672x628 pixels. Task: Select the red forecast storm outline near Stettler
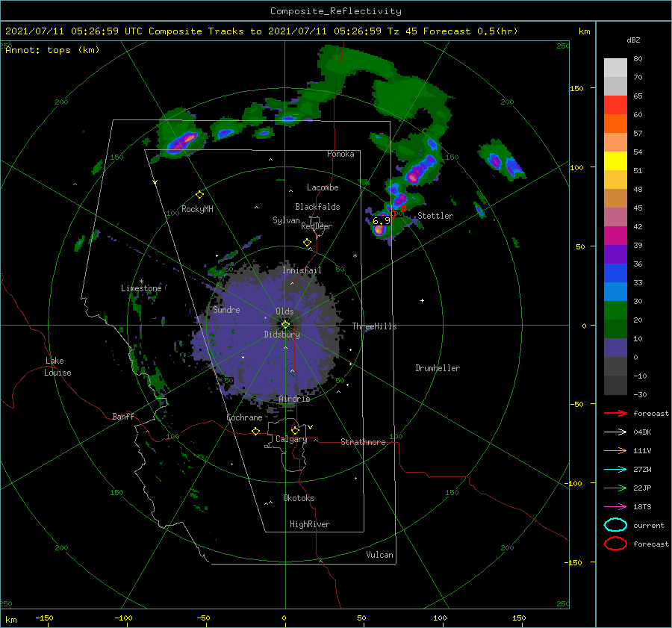pos(403,208)
